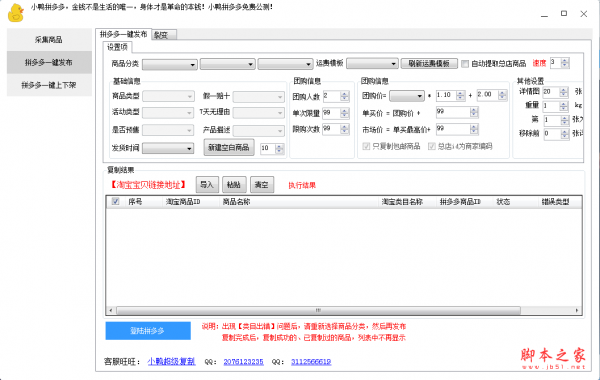The width and height of the screenshot is (600, 380).
Task: Click the 2.00 addend spinner field
Action: click(492, 95)
